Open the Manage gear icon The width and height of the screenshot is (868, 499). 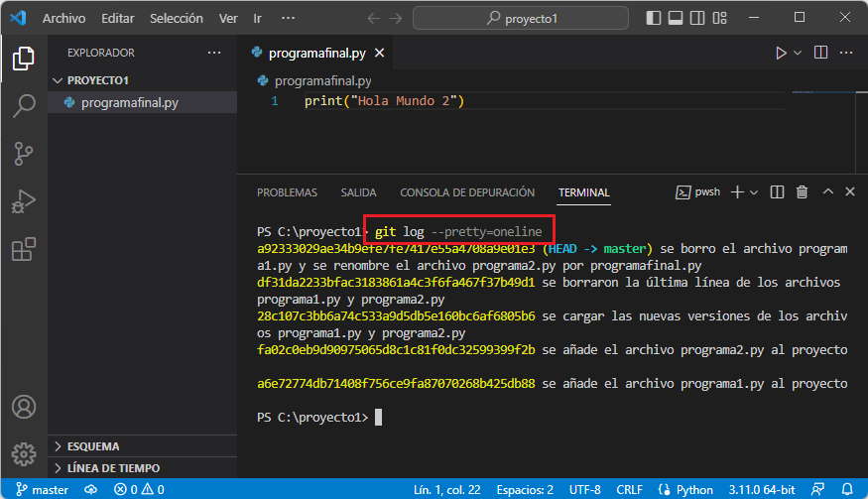(x=24, y=454)
